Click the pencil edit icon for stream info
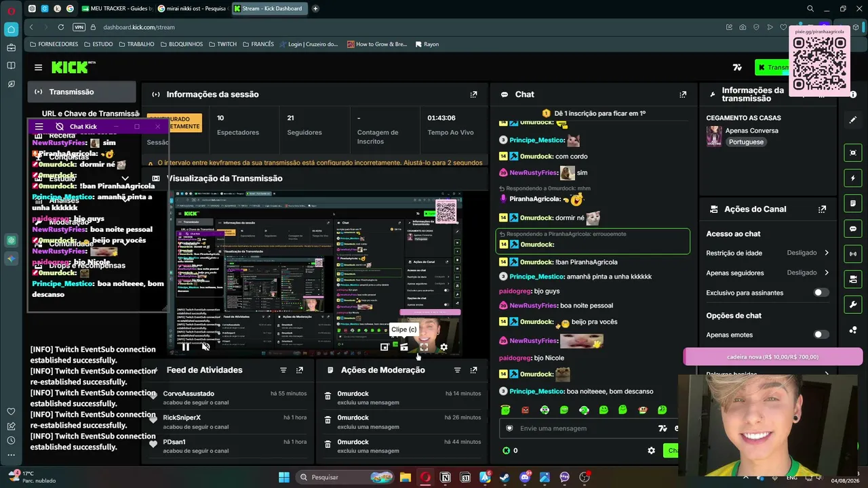Viewport: 868px width, 488px height. pyautogui.click(x=853, y=120)
